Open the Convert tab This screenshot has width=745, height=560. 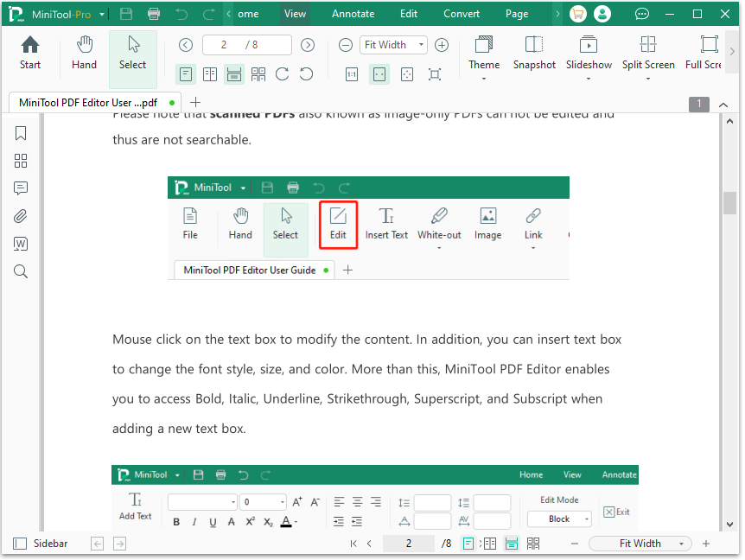click(462, 14)
